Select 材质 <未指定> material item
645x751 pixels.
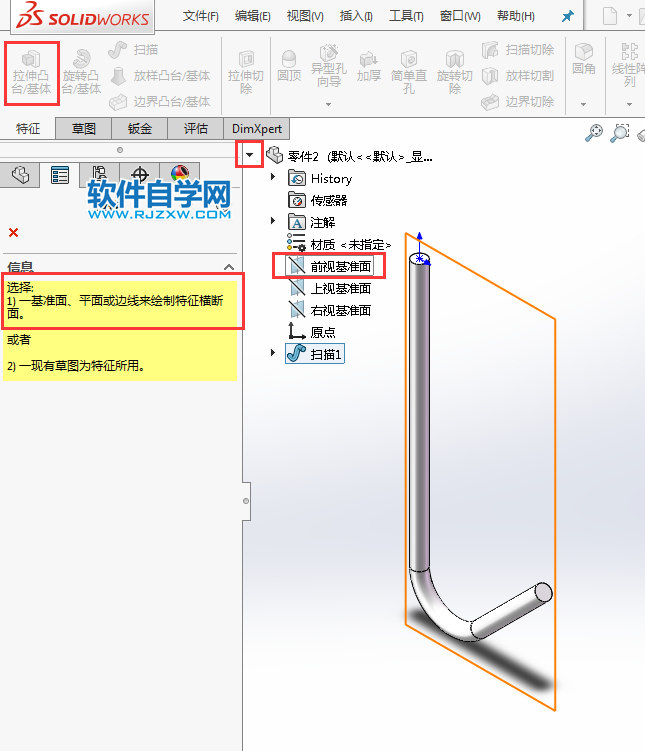point(339,244)
